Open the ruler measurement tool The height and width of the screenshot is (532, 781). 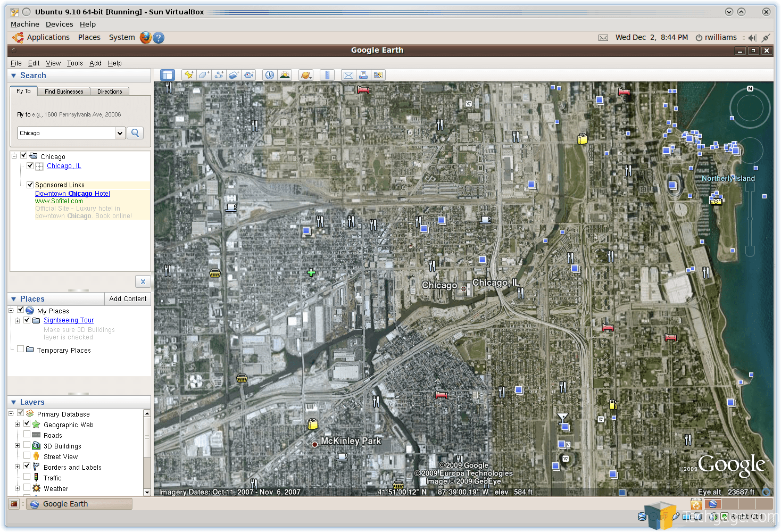pyautogui.click(x=327, y=75)
